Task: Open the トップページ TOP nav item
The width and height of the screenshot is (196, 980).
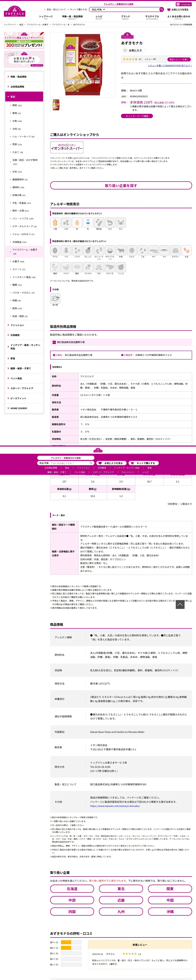Action: (46, 17)
